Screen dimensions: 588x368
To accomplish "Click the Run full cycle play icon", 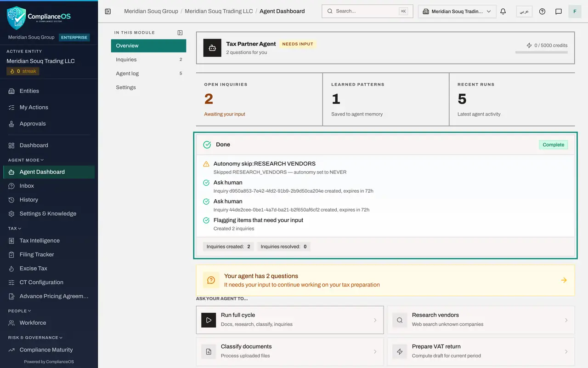I will [x=209, y=320].
